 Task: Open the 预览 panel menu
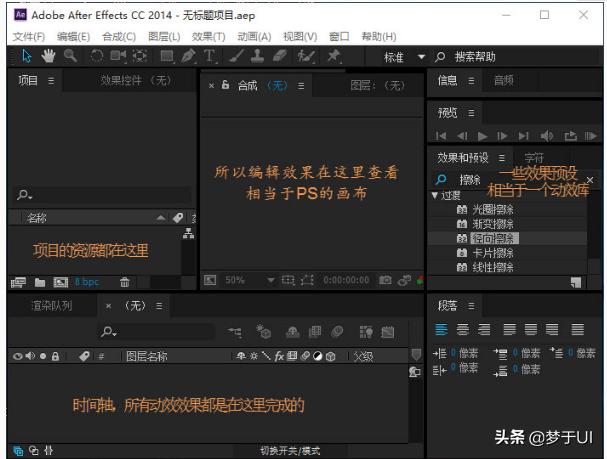pos(471,113)
